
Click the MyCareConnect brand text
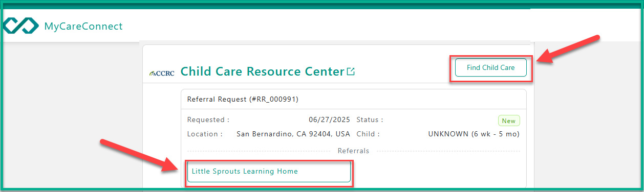(x=83, y=26)
